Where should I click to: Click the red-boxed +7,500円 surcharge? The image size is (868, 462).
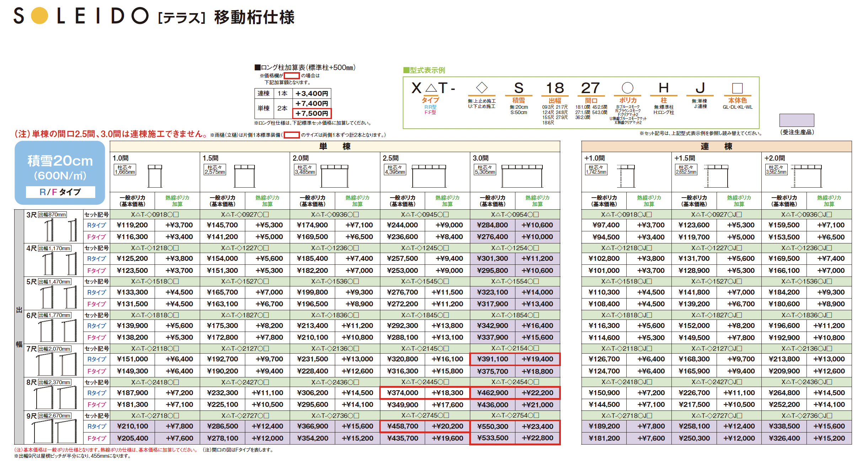(x=312, y=113)
